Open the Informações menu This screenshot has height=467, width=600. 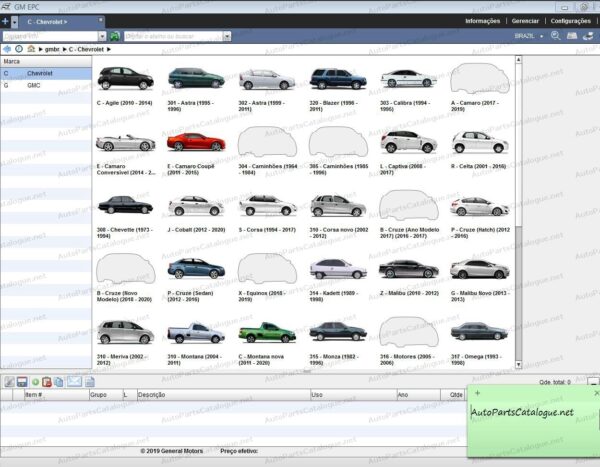[483, 21]
